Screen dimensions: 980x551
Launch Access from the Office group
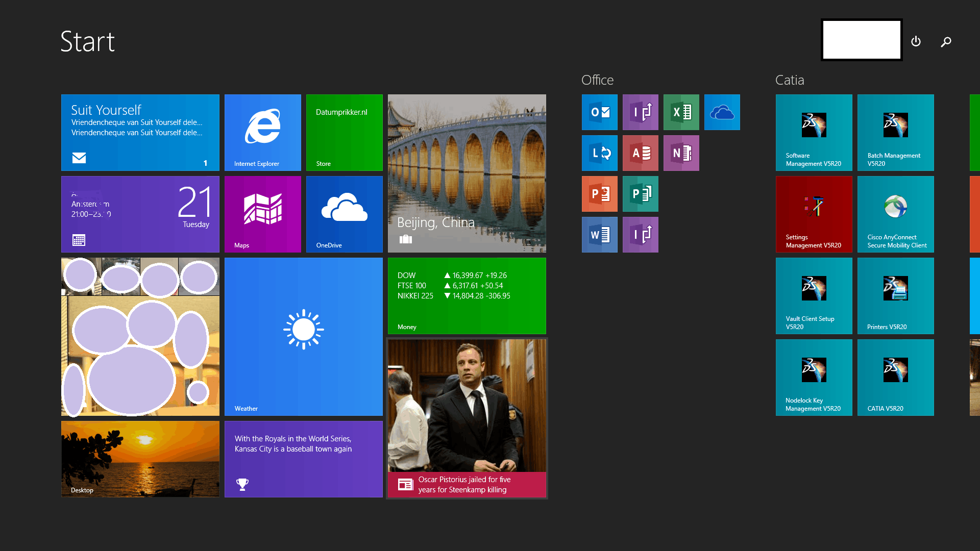640,153
